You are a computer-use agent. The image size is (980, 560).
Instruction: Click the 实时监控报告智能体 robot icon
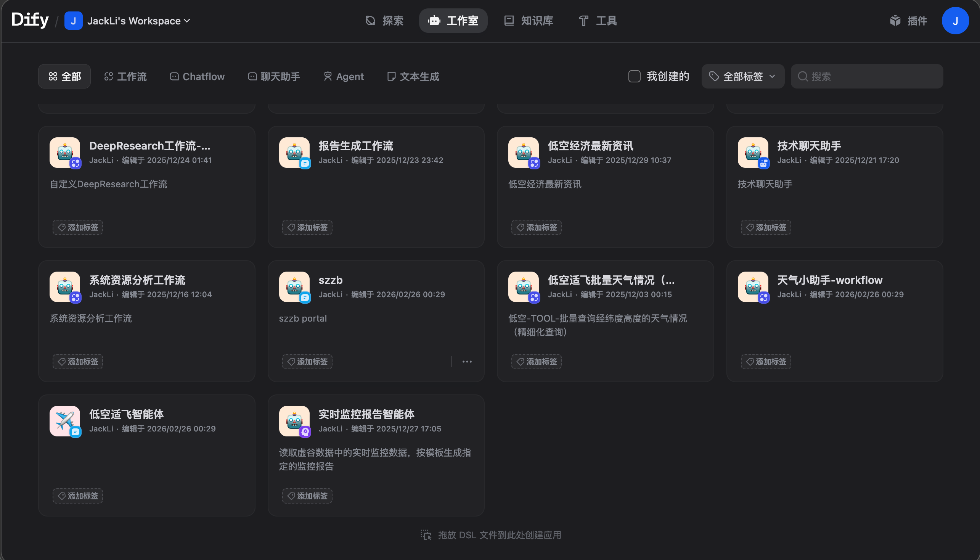294,421
